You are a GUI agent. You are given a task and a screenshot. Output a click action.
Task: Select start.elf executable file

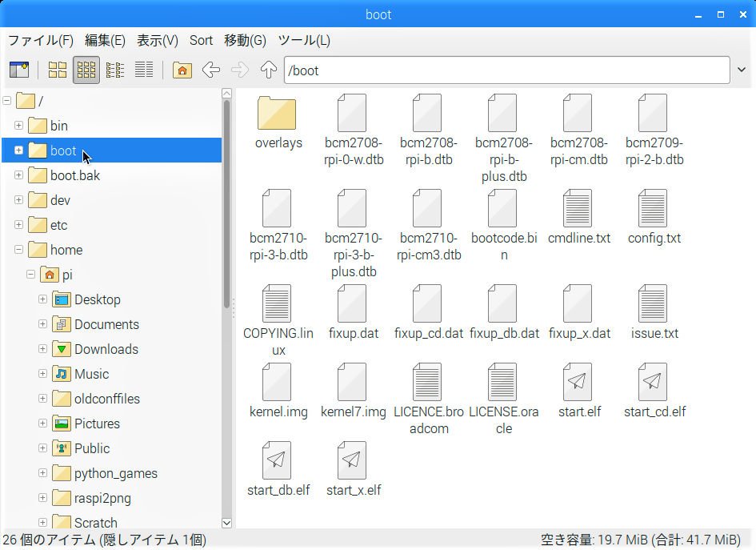point(578,382)
